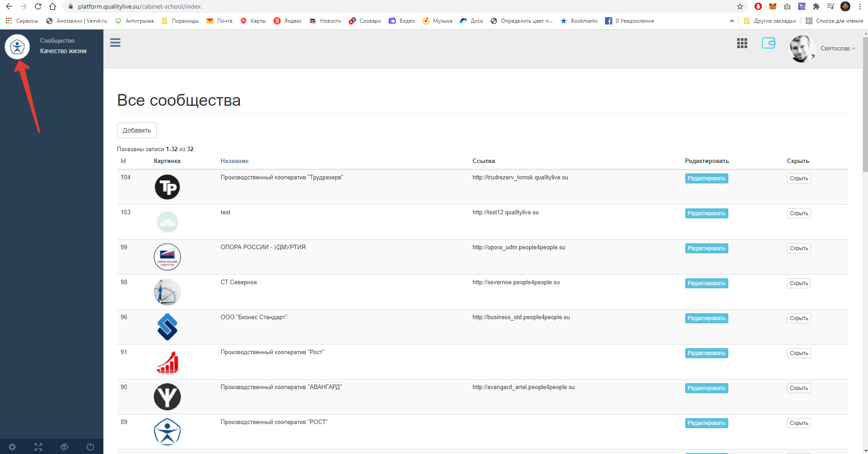Edit the test community row
Image resolution: width=868 pixels, height=454 pixels.
point(707,213)
